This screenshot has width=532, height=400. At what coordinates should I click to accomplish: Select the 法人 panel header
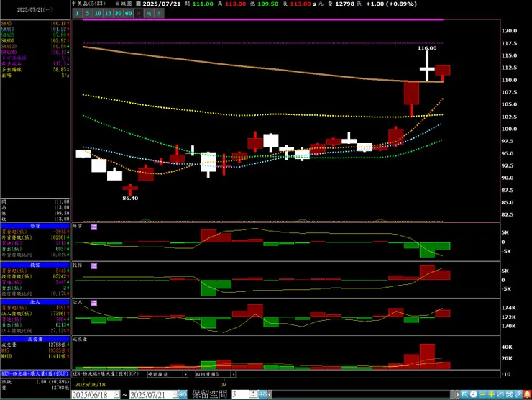click(35, 302)
